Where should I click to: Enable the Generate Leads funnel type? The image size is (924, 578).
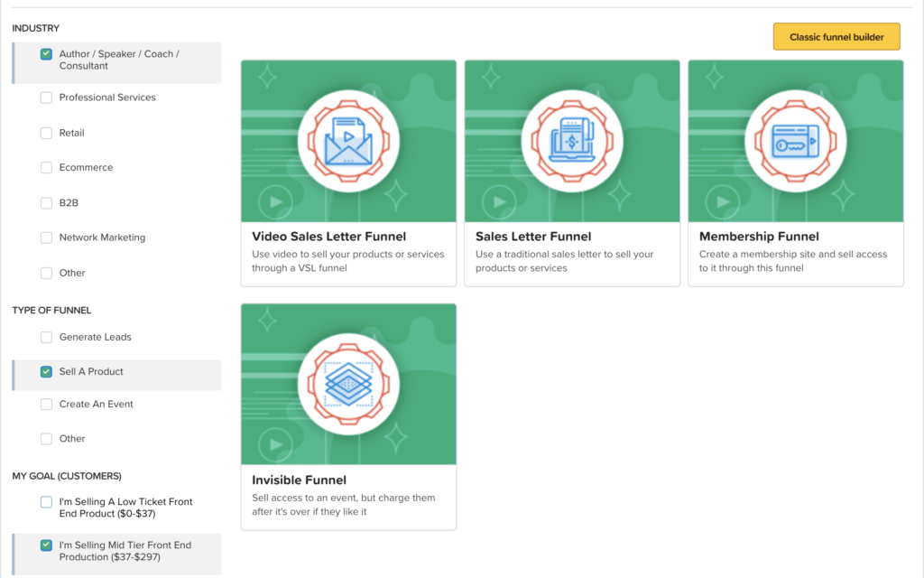45,337
